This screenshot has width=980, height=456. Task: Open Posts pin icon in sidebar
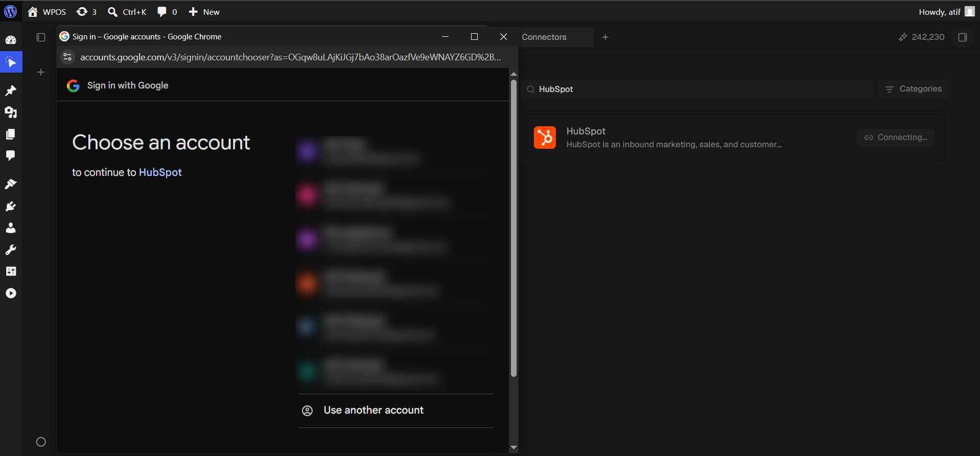click(11, 90)
